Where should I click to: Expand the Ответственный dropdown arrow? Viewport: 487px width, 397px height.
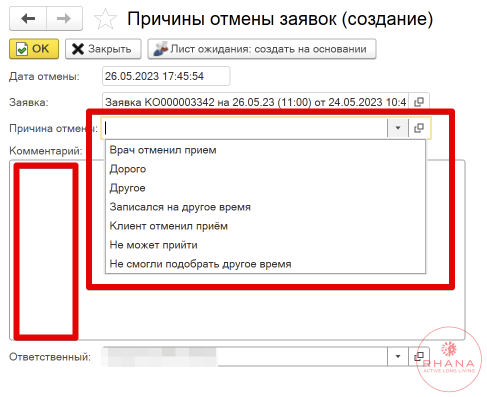[398, 357]
